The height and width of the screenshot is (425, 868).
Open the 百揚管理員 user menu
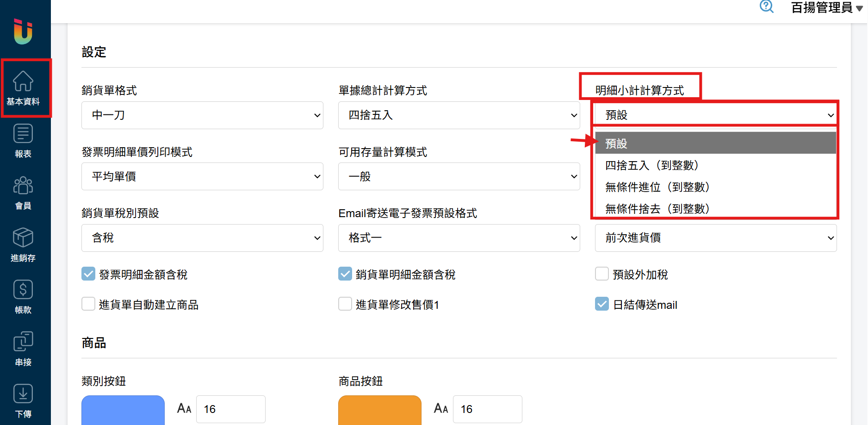pos(826,8)
